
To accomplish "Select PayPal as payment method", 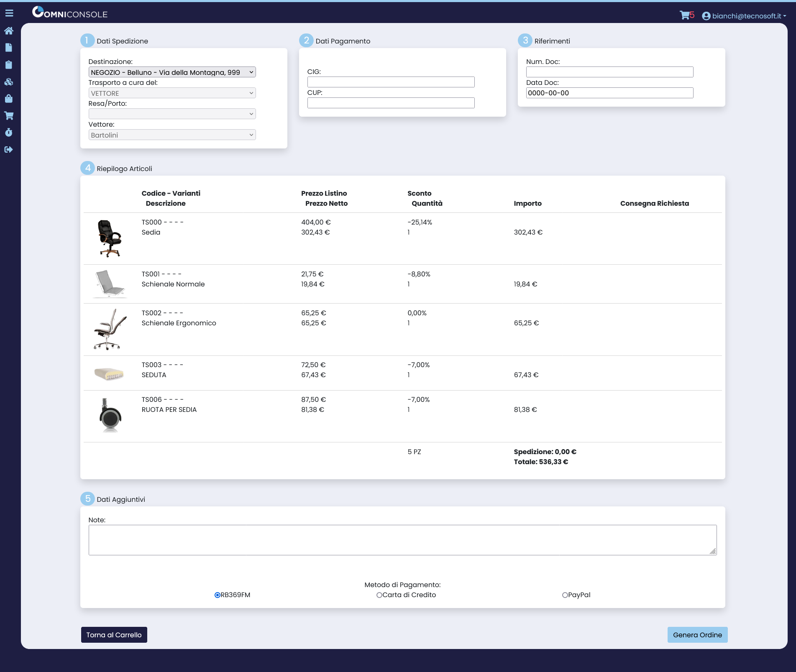I will point(565,595).
